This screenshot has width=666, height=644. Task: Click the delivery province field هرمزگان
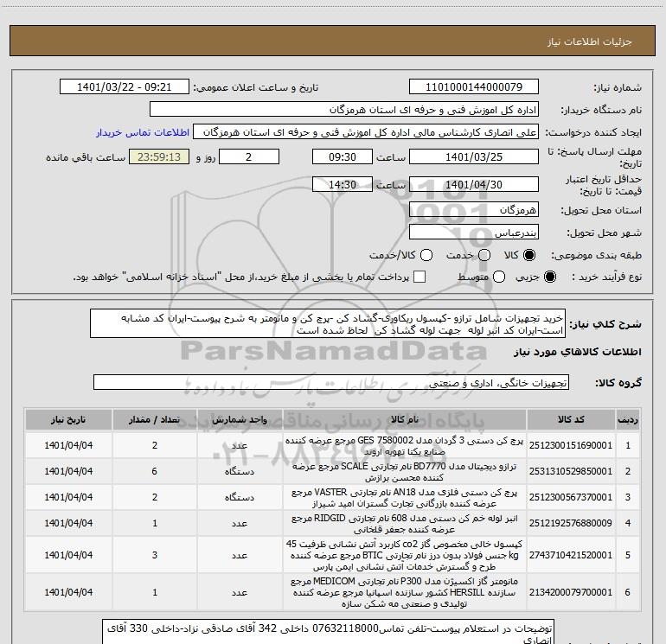[474, 209]
